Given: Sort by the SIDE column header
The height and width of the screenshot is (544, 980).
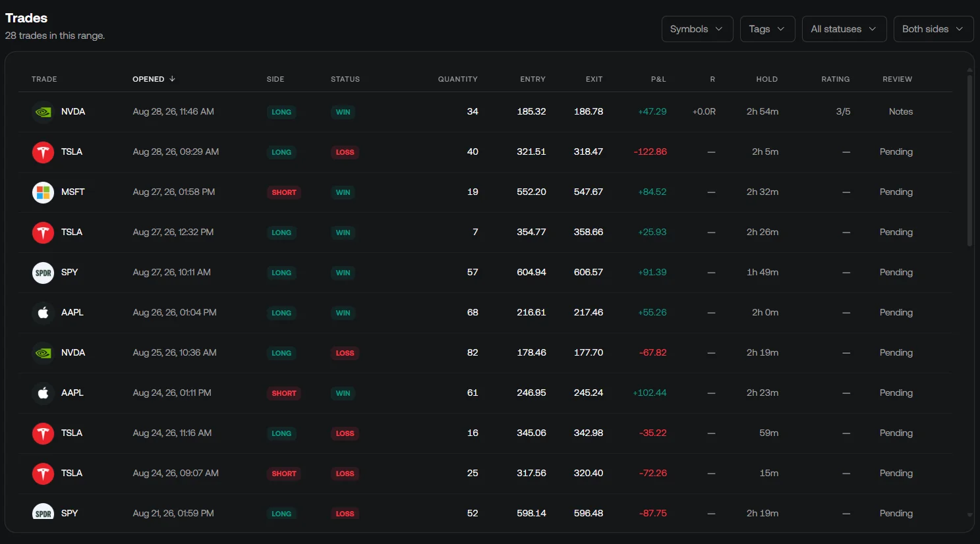Looking at the screenshot, I should coord(275,79).
